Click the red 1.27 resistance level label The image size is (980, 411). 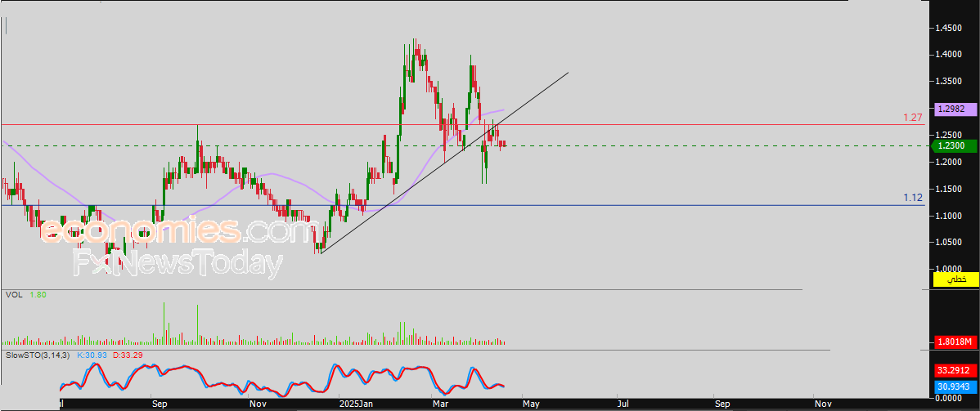coord(913,117)
